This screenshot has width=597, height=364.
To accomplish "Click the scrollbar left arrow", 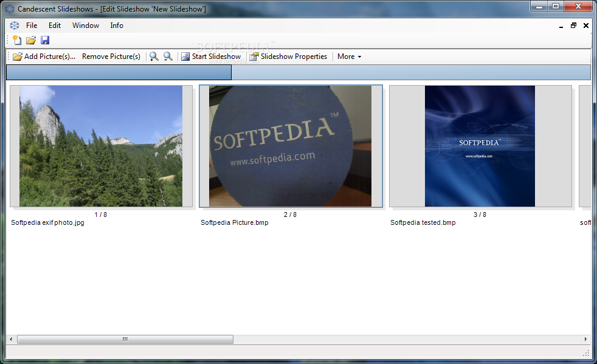I will pos(11,339).
